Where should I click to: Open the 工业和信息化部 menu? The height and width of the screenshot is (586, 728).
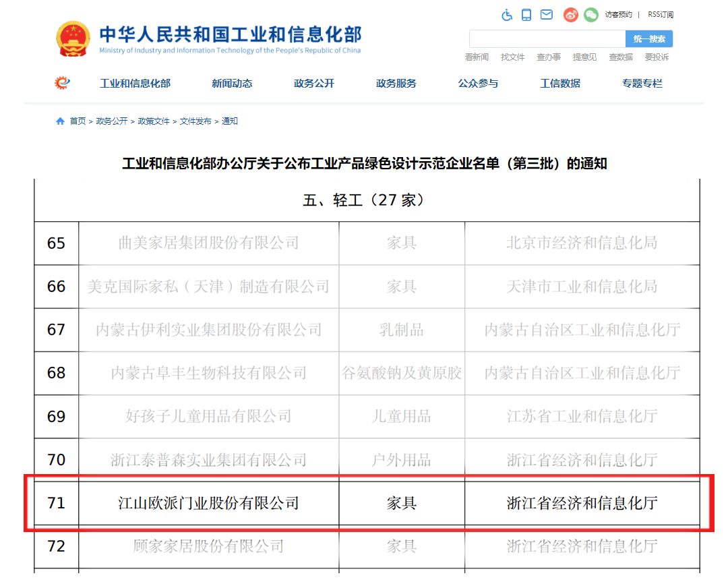tap(135, 84)
